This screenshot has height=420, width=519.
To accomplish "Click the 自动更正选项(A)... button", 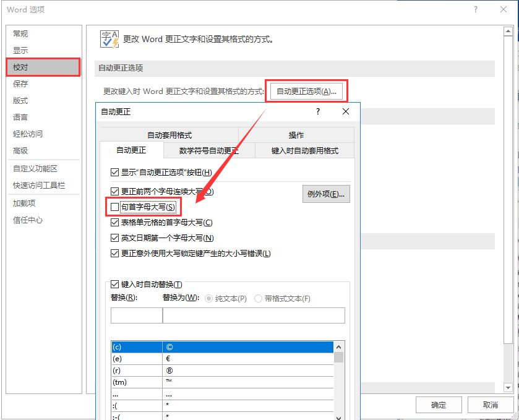I will [x=306, y=92].
